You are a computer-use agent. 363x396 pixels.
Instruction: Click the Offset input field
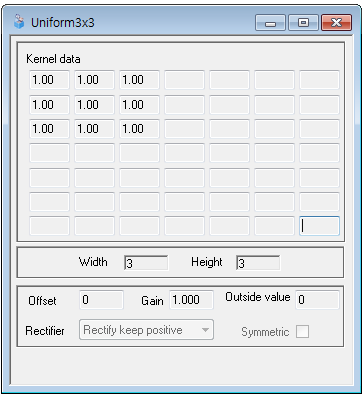[101, 300]
